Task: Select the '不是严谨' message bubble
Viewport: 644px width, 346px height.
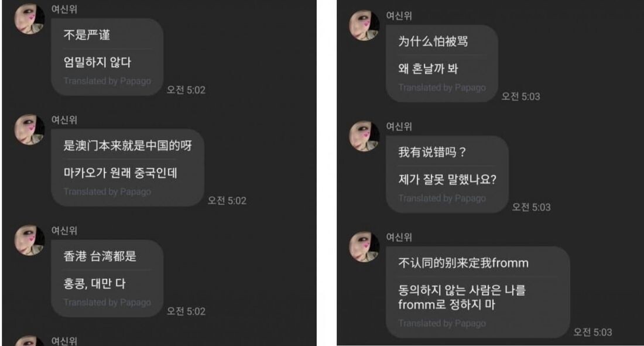Action: 107,57
